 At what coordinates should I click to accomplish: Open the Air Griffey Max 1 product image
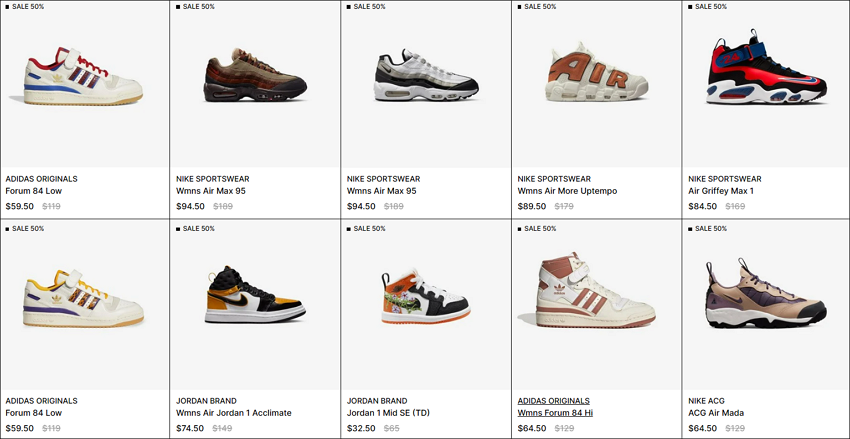[767, 67]
